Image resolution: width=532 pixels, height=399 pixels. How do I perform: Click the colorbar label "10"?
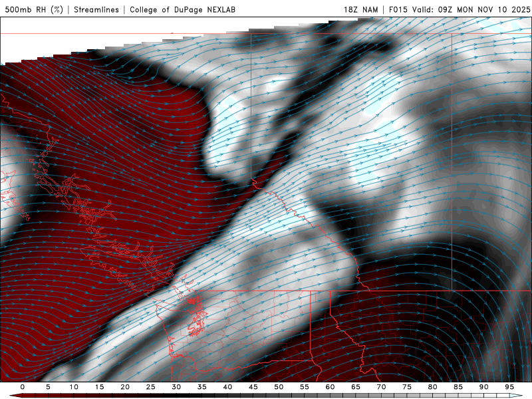74,387
